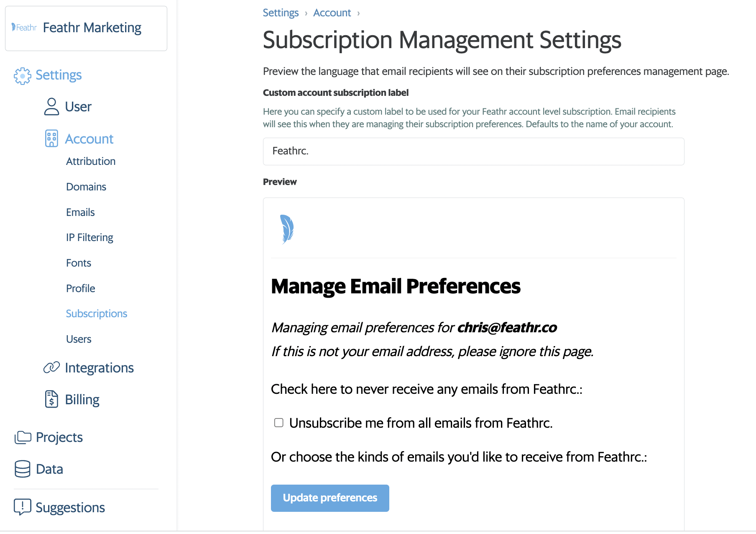Open the Account settings menu item

tap(89, 139)
